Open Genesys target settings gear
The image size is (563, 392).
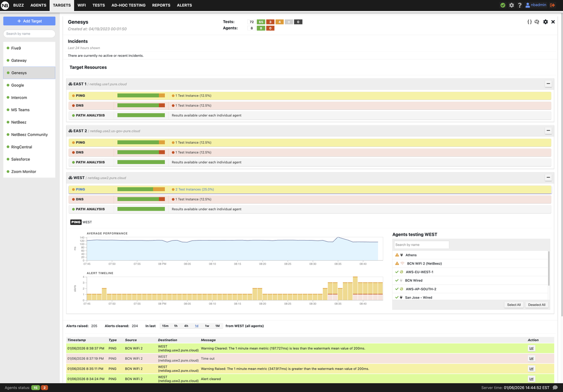[545, 22]
